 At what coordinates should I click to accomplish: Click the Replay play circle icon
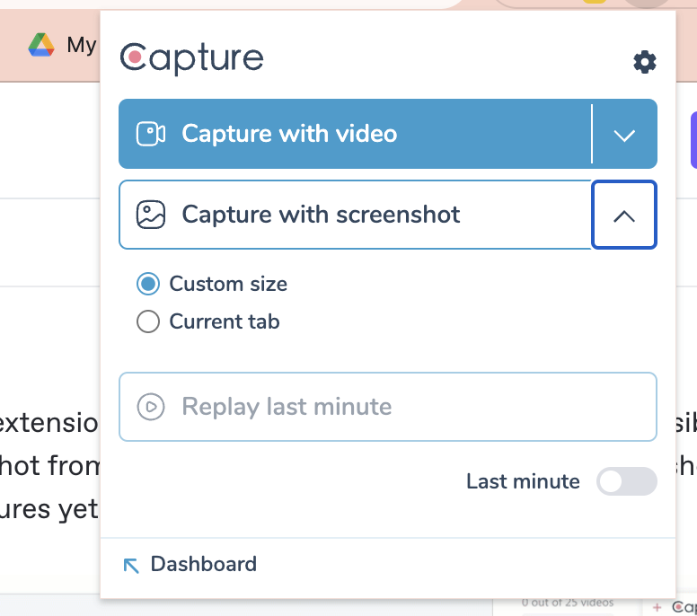pyautogui.click(x=150, y=407)
